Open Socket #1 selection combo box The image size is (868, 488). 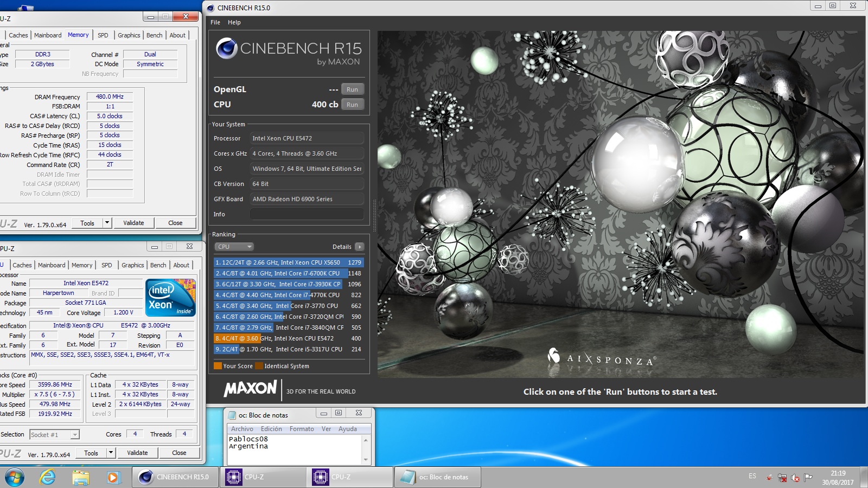pyautogui.click(x=54, y=434)
